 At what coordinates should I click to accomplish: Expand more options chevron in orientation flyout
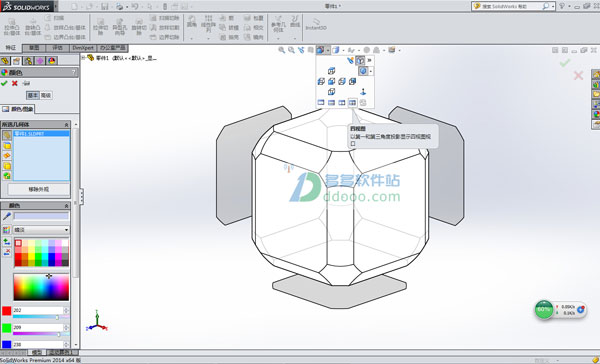[369, 60]
